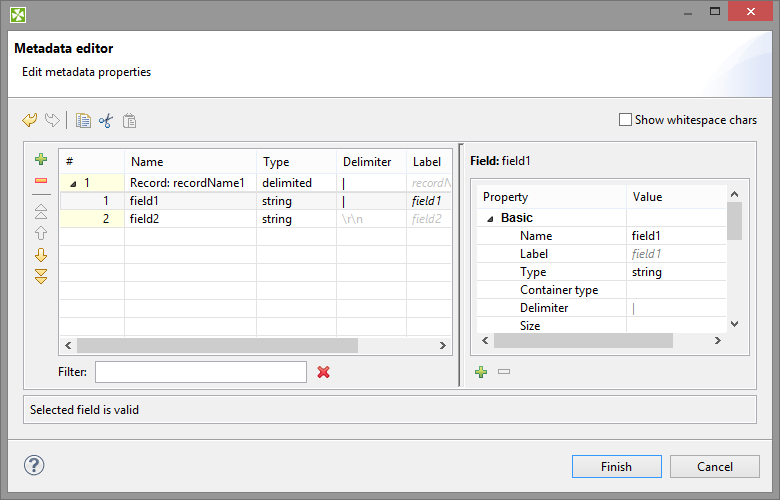Click the application icon in title bar
Viewport: 780px width, 500px height.
18,15
